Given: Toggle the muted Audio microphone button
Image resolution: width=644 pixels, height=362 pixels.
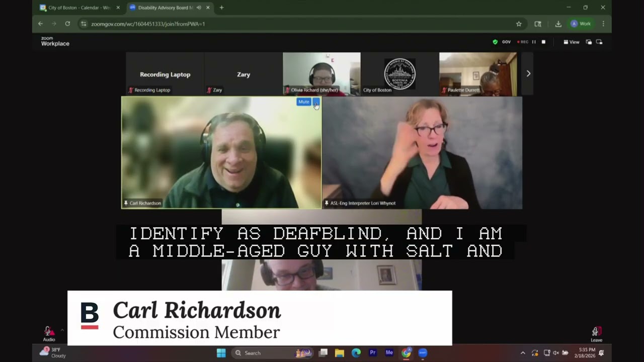Looking at the screenshot, I should click(x=49, y=333).
